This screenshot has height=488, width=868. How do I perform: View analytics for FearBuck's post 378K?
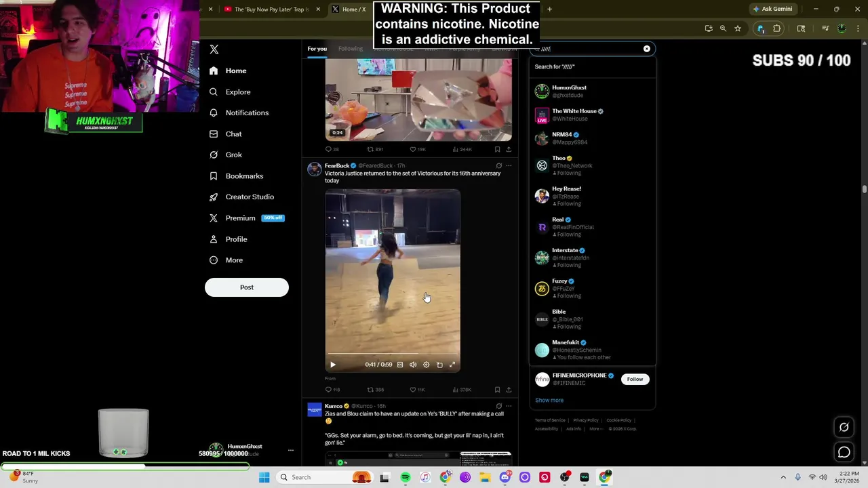[x=462, y=390]
